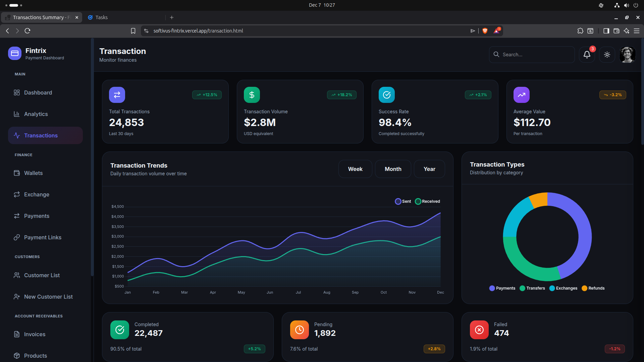The height and width of the screenshot is (362, 644).
Task: Switch the trends chart to Year
Action: [x=429, y=169]
